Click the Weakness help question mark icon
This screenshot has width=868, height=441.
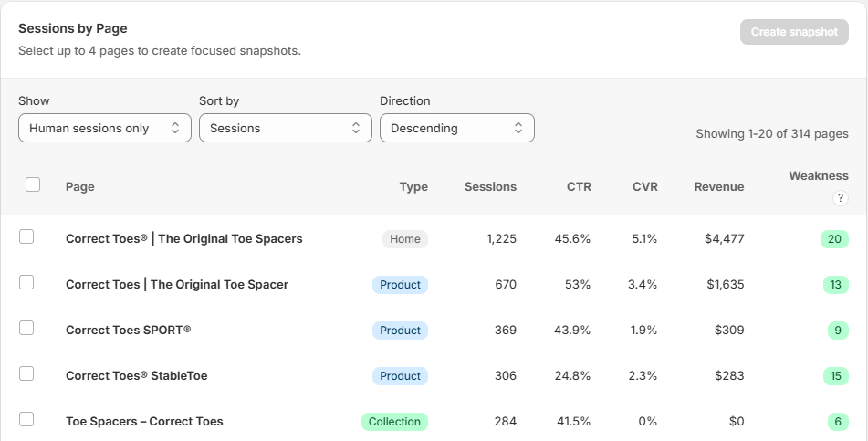(x=840, y=198)
